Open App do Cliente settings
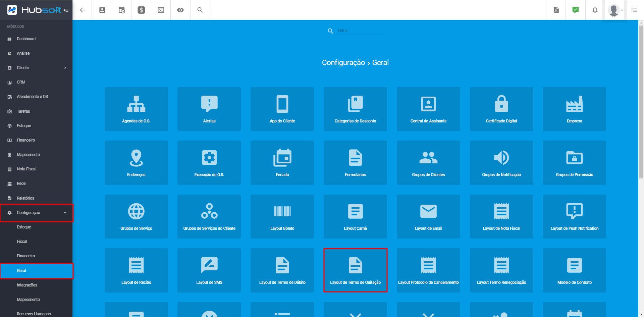The width and height of the screenshot is (644, 317). tap(282, 109)
